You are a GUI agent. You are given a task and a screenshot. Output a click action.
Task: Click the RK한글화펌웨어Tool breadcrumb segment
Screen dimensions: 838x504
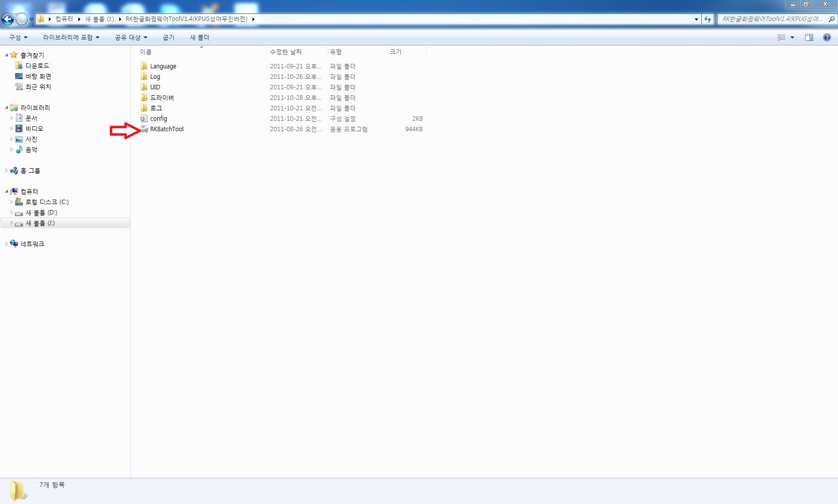186,19
